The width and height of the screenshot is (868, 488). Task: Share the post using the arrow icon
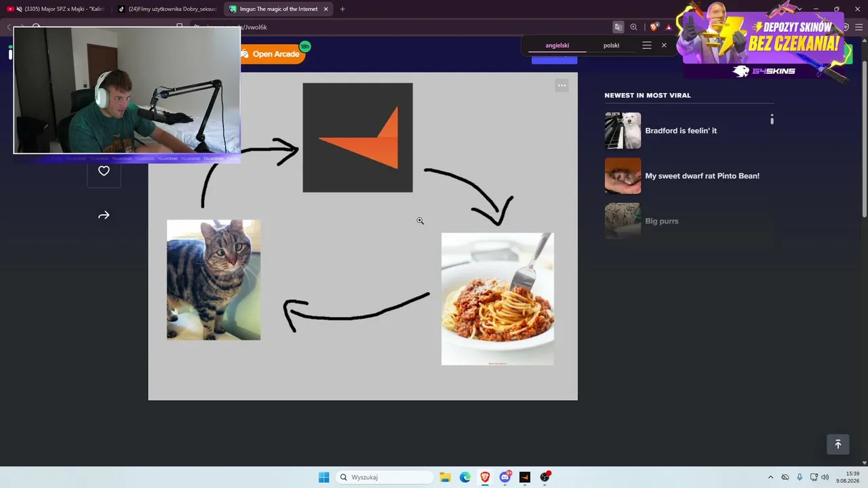[x=104, y=216]
